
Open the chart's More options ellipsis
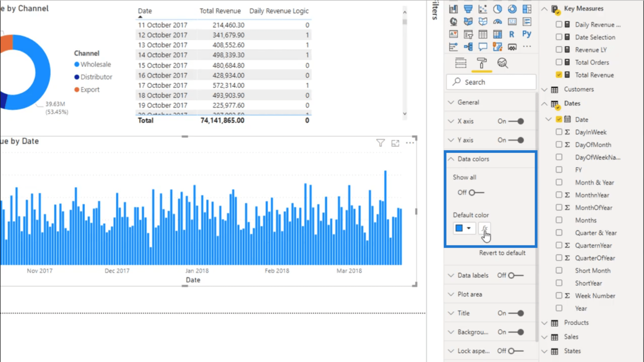point(410,143)
